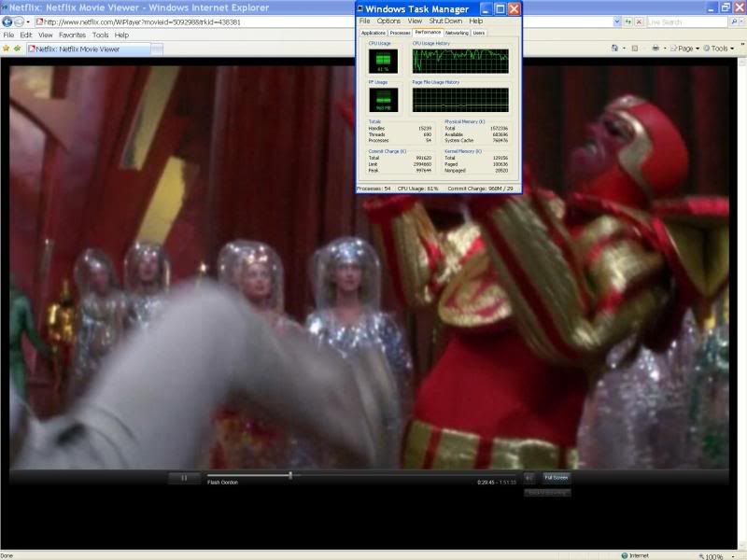Screen dimensions: 747x560
Task: Switch to Task Manager's Users tab
Action: pyautogui.click(x=479, y=33)
